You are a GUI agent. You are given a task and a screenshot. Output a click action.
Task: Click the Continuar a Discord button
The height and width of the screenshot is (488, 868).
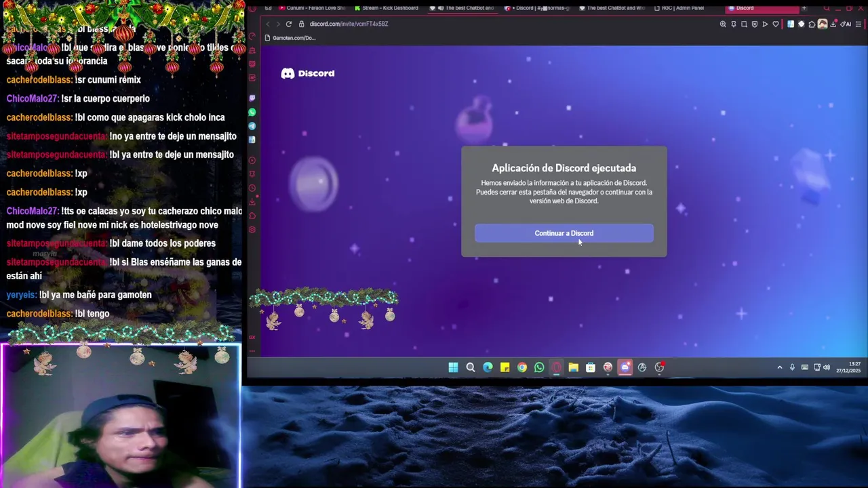coord(564,233)
